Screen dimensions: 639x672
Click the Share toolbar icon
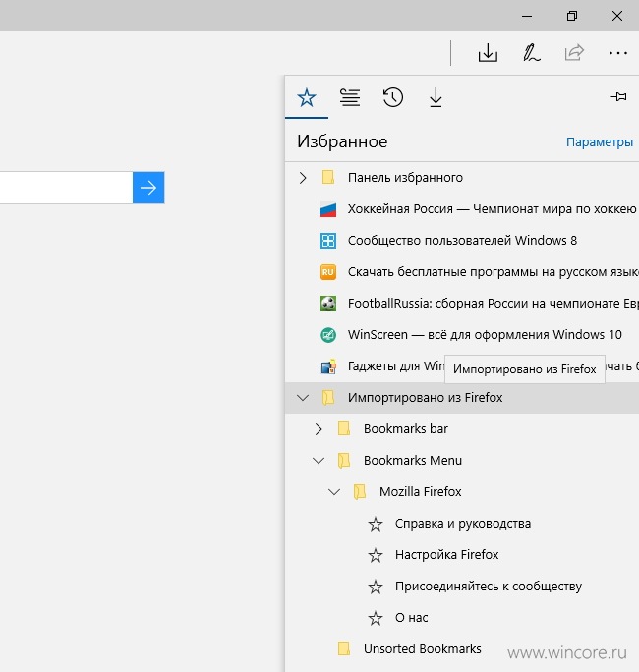tap(574, 53)
